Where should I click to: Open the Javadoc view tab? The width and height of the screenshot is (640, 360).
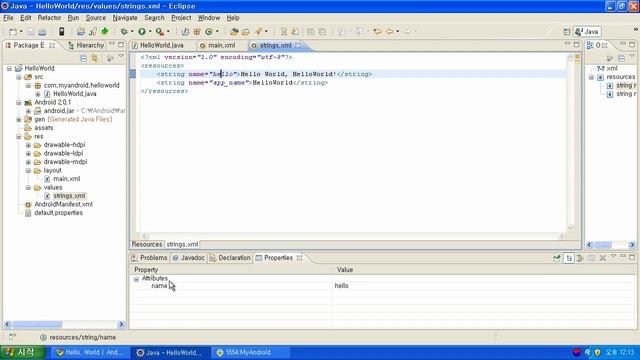coord(189,258)
